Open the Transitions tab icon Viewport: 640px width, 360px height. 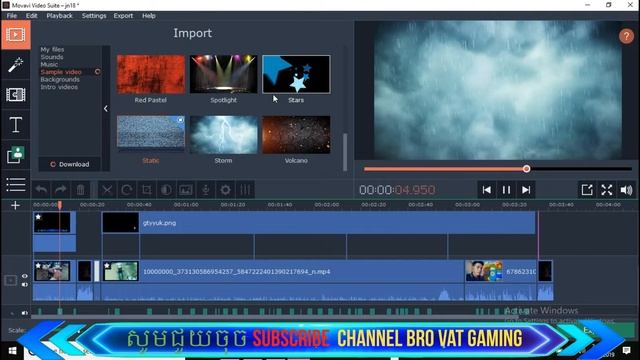16,95
